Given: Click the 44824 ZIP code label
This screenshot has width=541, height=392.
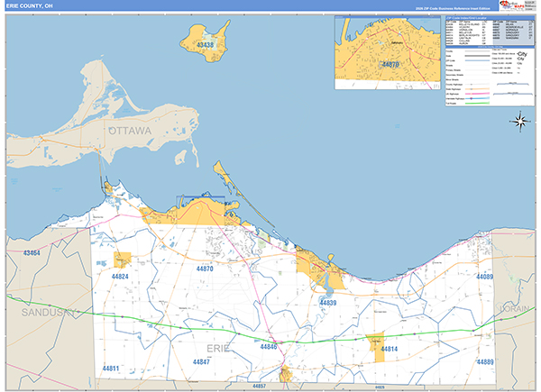Looking at the screenshot, I should 120,277.
